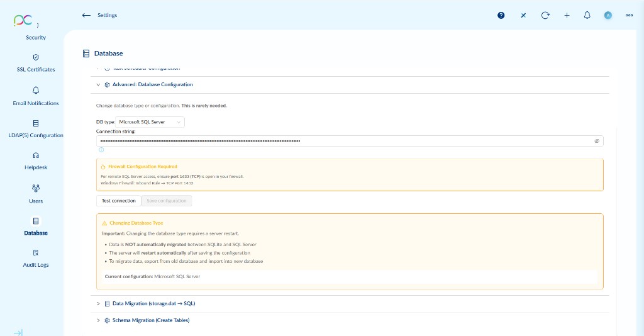Screen dimensions: 644x336
Task: Open the three-dots more menu
Action: click(x=629, y=15)
